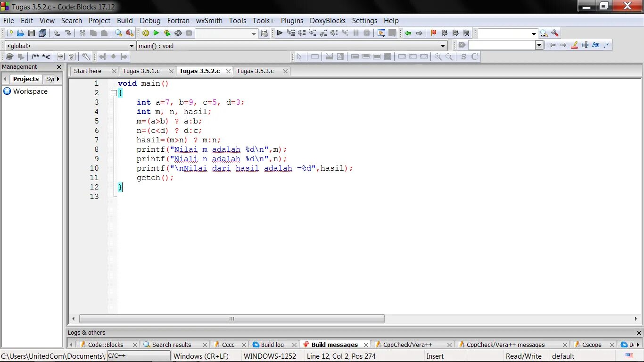Click the zoom in magnifier icon
644x362 pixels.
438,57
